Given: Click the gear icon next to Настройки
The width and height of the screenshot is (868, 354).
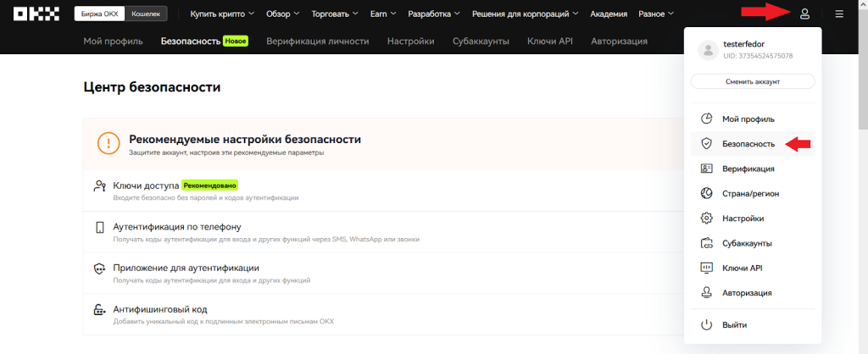Looking at the screenshot, I should click(706, 218).
